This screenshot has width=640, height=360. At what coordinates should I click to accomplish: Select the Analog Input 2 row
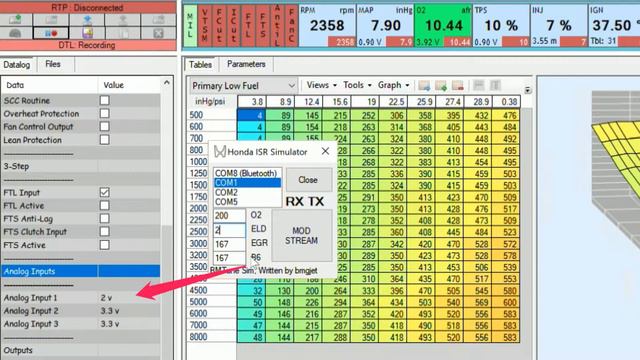click(x=81, y=311)
